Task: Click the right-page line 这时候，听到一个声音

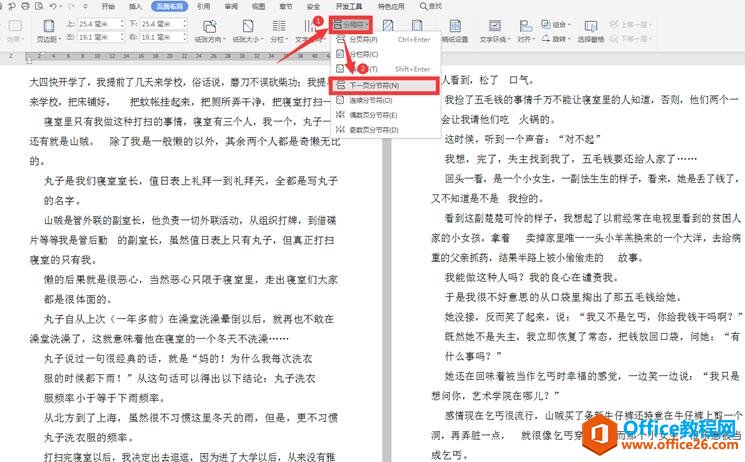Action: tap(523, 139)
